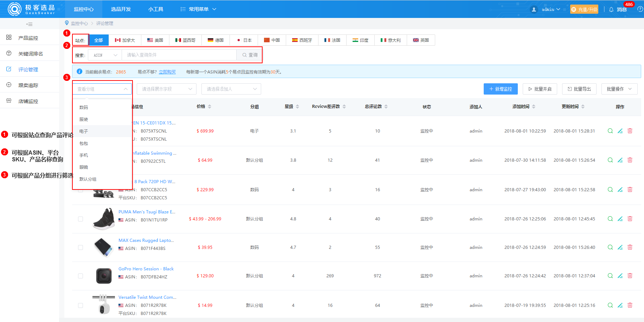644x322 pixels.
Task: Click the GoPro camera product thumbnail
Action: point(104,276)
